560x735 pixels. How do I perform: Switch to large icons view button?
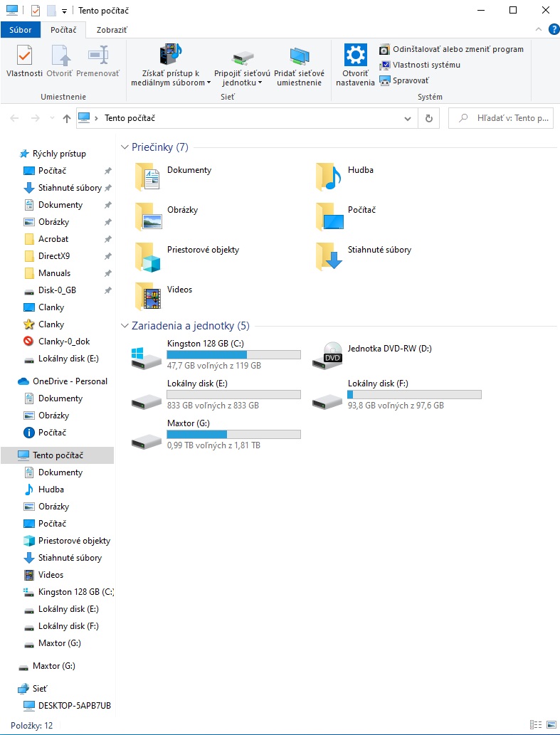point(551,725)
